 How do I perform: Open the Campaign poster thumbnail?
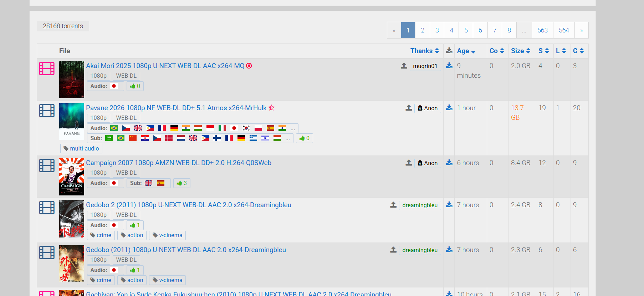(x=72, y=177)
